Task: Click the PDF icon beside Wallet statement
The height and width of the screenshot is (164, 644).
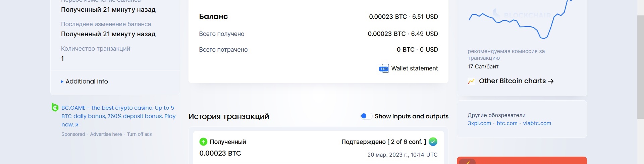Action: coord(384,68)
